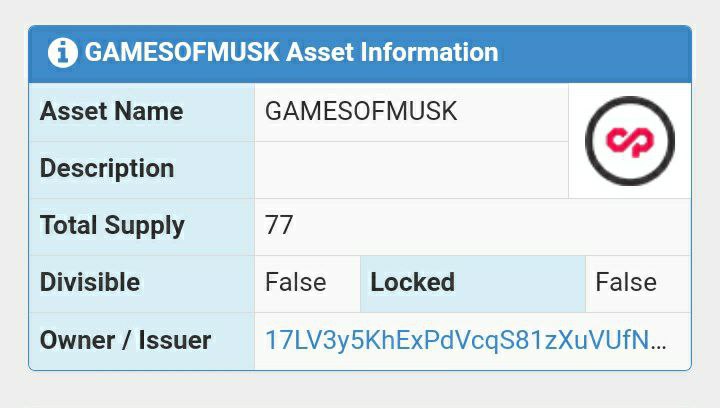Select the GAMESOFMUSK asset name value

coord(361,111)
